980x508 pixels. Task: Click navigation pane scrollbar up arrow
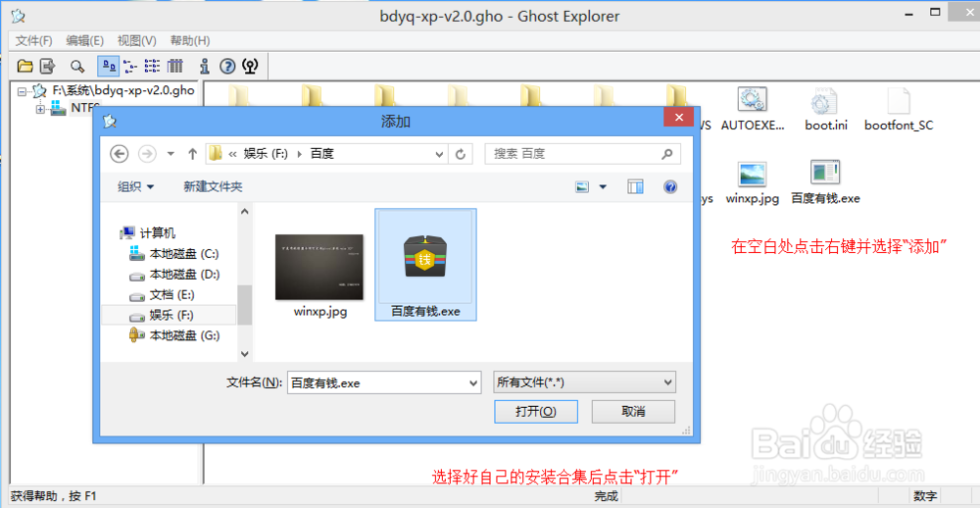point(245,211)
